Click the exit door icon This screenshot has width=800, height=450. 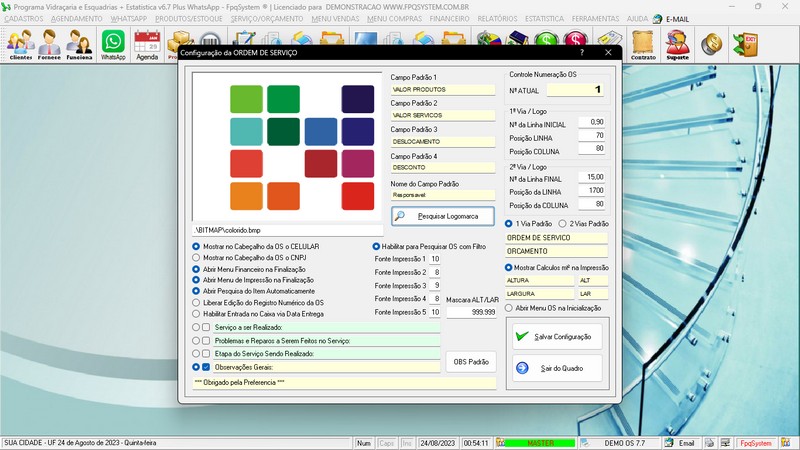click(745, 44)
